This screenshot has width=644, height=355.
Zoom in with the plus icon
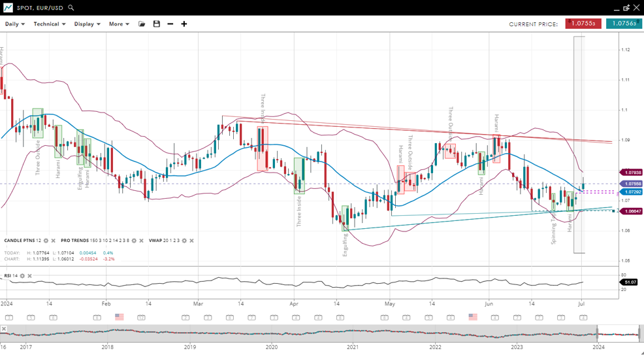click(x=184, y=24)
